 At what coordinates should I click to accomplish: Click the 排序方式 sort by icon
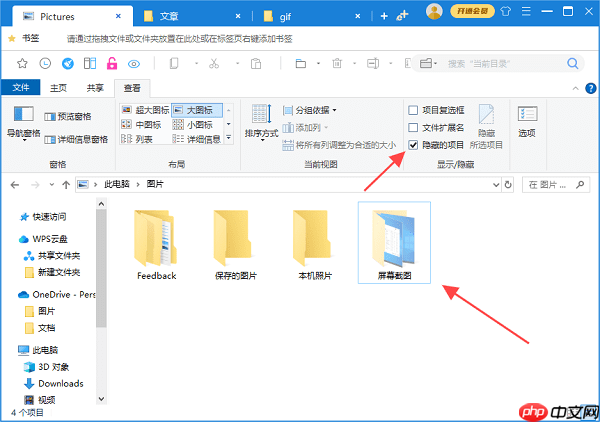pos(262,122)
